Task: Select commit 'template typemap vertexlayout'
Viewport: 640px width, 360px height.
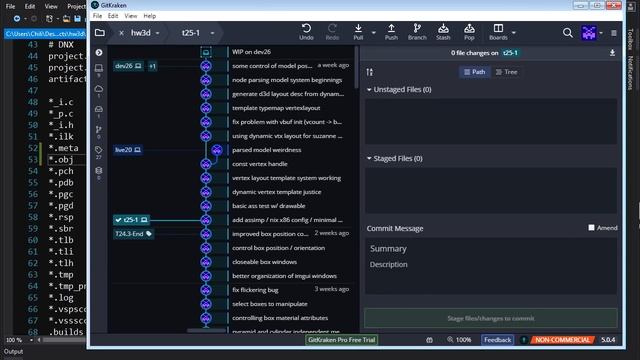Action: 276,108
